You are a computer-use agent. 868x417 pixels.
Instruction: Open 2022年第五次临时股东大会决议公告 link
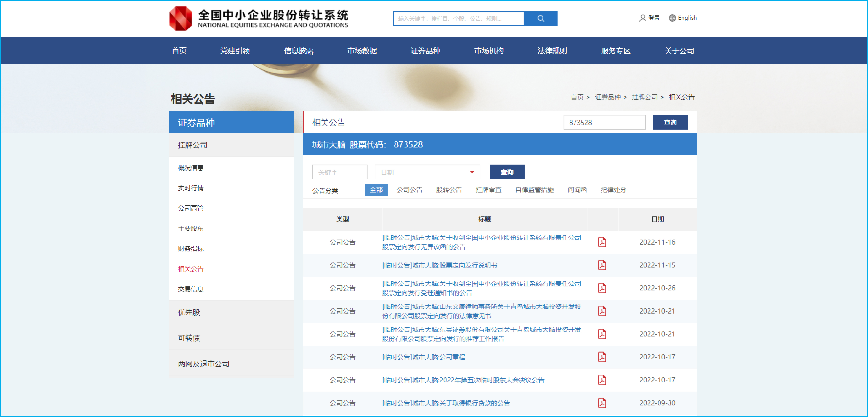tap(463, 380)
